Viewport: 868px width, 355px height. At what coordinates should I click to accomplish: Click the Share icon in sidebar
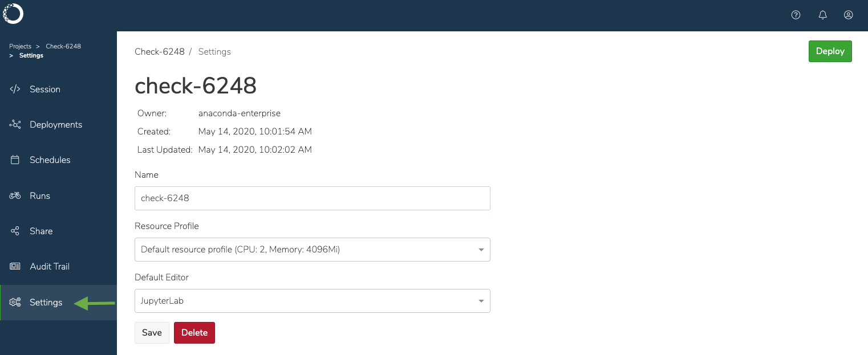click(x=15, y=231)
